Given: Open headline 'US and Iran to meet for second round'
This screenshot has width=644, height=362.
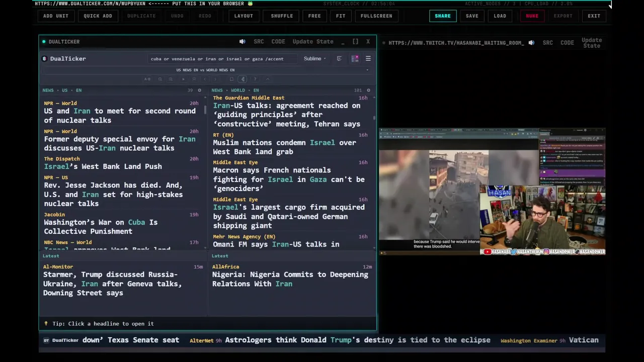Looking at the screenshot, I should coord(120,116).
